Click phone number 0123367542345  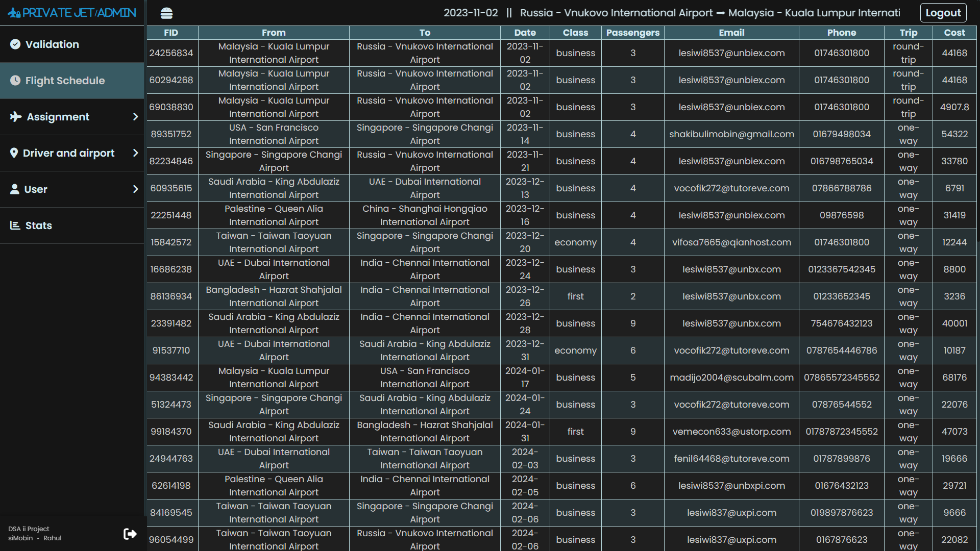point(841,269)
